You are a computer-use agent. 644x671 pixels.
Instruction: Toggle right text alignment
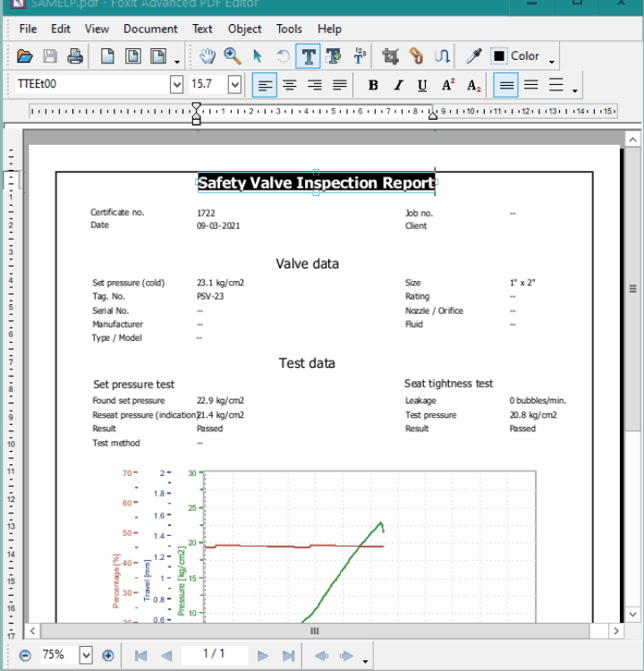[315, 85]
